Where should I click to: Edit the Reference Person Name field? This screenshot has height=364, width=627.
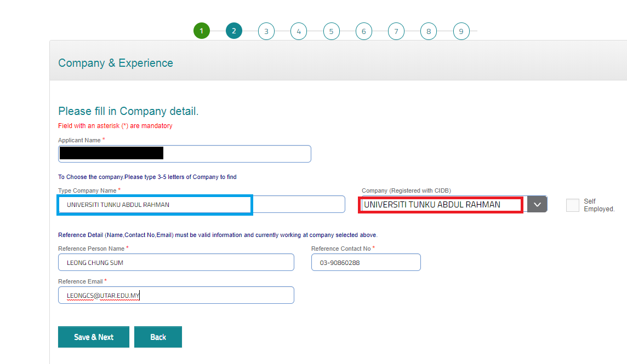click(x=176, y=262)
